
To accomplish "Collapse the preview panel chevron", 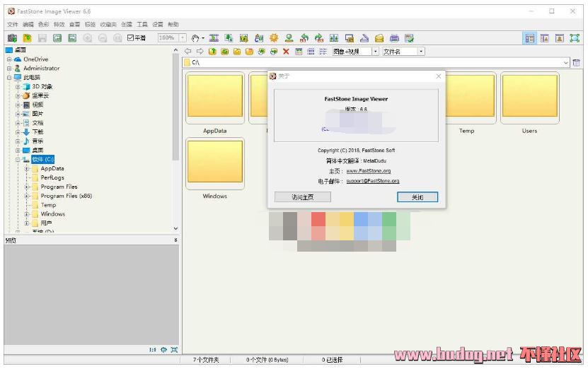I will pyautogui.click(x=175, y=240).
